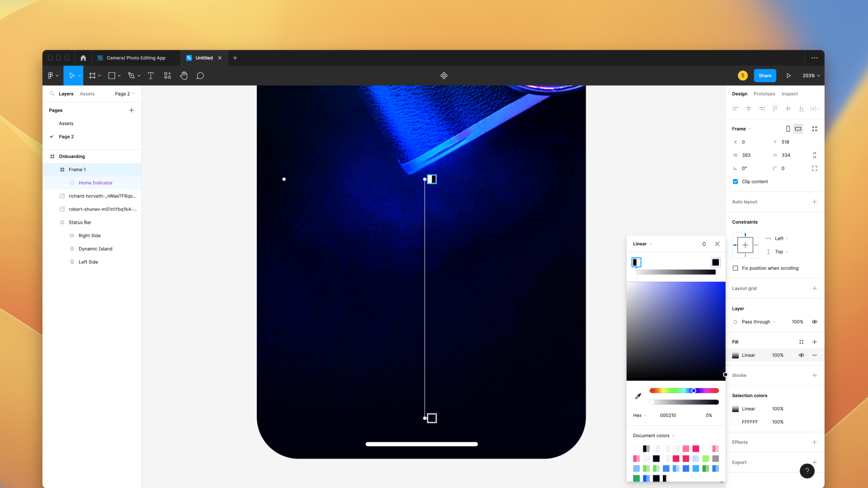Switch to the Assets tab

coord(87,94)
